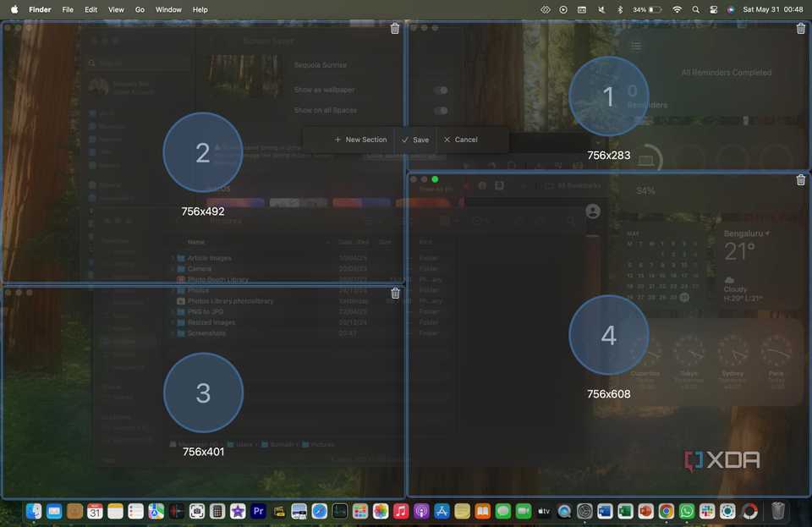Click the Save button
812x527 pixels.
coord(416,140)
